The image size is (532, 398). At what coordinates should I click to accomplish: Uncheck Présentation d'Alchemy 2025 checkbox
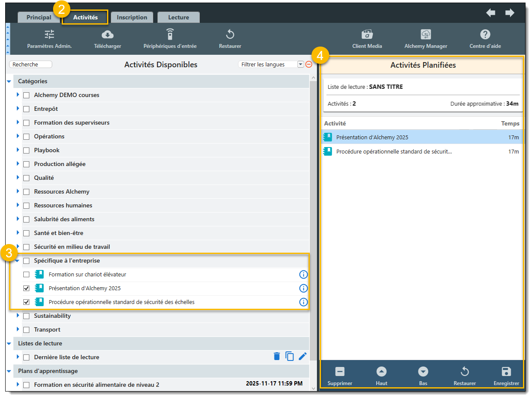[26, 288]
